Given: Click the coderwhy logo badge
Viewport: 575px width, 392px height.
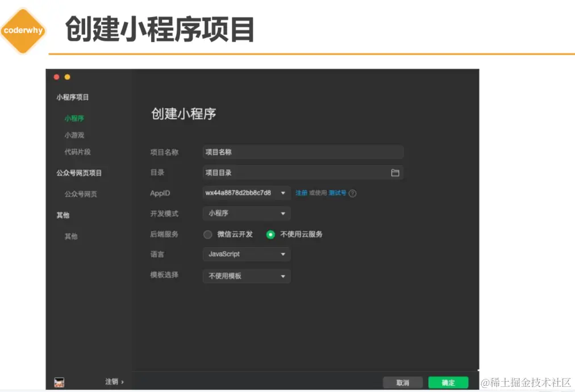Looking at the screenshot, I should point(23,31).
